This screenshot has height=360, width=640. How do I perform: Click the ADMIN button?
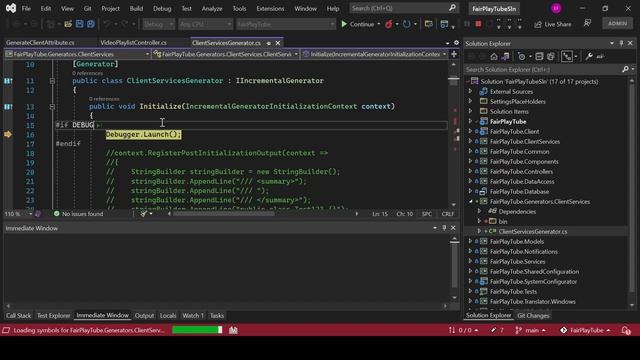[618, 23]
